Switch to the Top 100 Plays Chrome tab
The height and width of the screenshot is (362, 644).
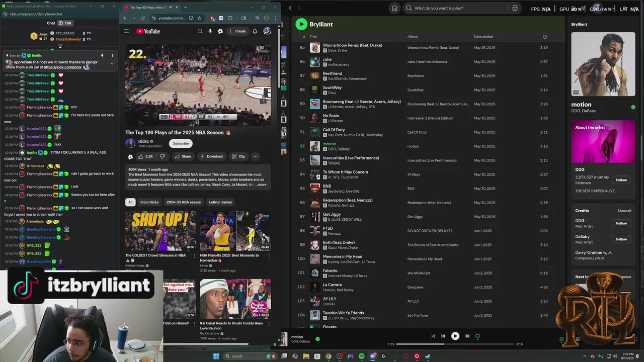point(150,8)
